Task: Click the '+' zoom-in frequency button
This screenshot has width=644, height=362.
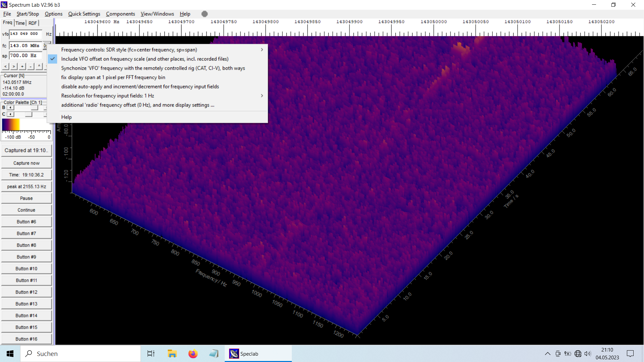Action: click(x=22, y=66)
